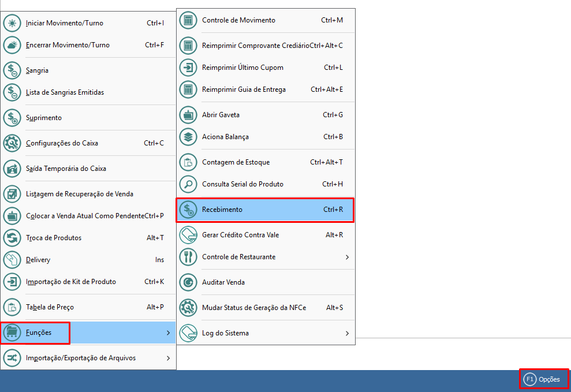This screenshot has width=571, height=392.
Task: Click the Abrir Gaveta drawer icon
Action: pos(188,115)
